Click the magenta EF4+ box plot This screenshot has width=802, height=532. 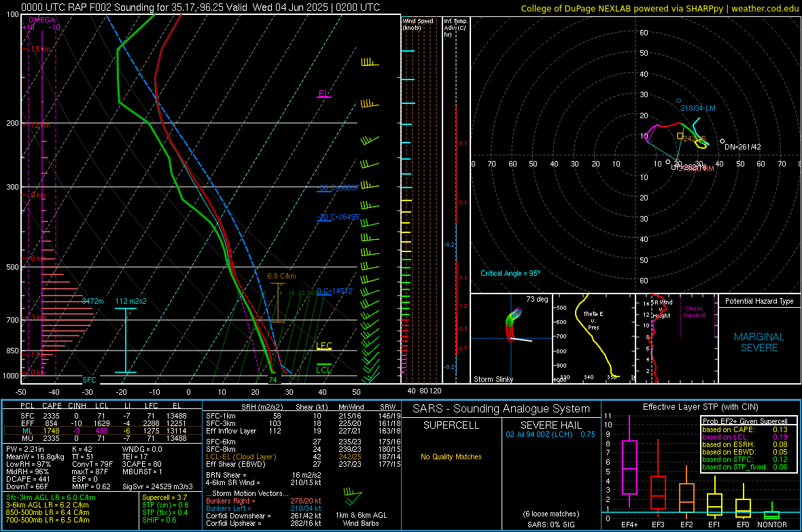(x=629, y=462)
